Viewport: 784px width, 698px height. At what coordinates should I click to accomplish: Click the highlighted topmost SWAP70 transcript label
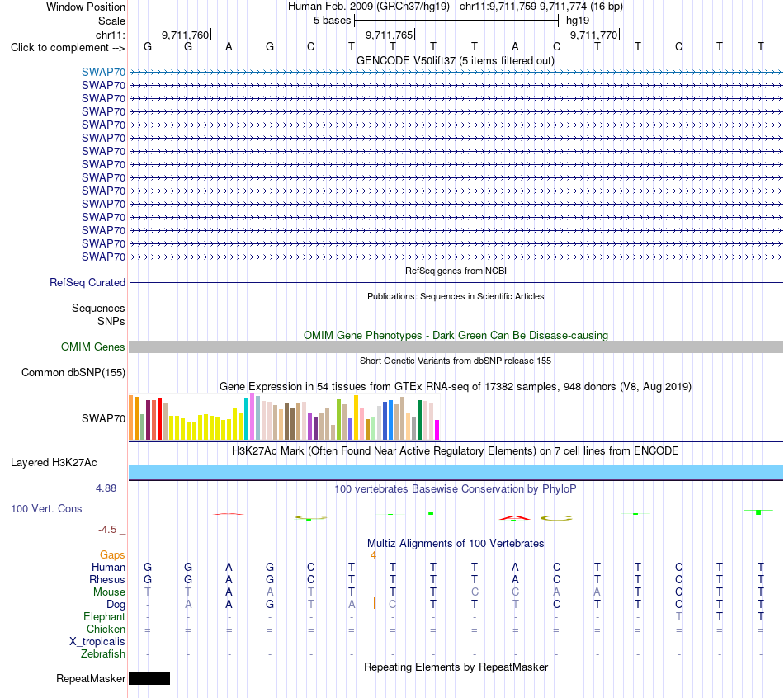point(103,72)
